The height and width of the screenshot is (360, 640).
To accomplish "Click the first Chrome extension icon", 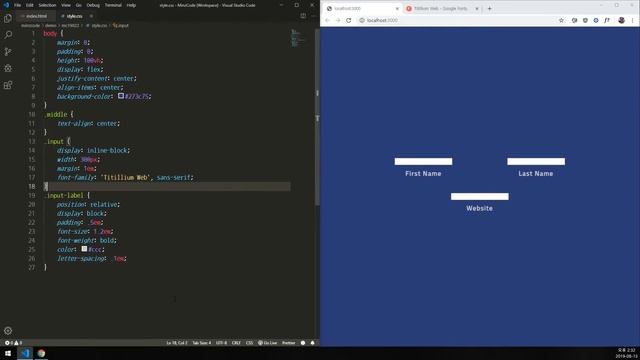I will click(574, 20).
